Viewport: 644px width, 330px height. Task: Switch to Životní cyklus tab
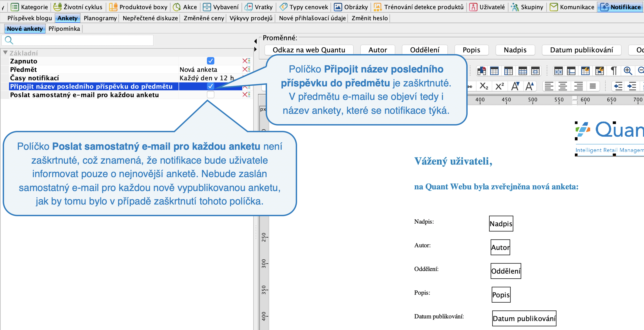coord(78,7)
